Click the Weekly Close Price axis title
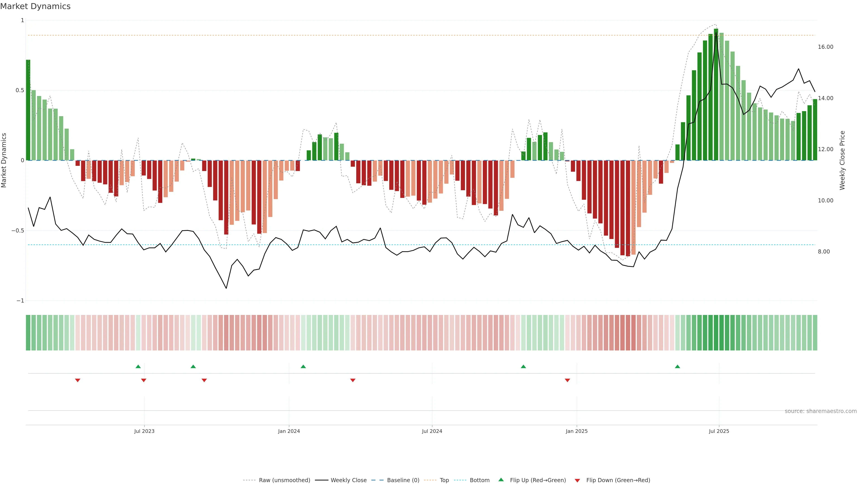Screen dimensions: 868x488 [842, 160]
